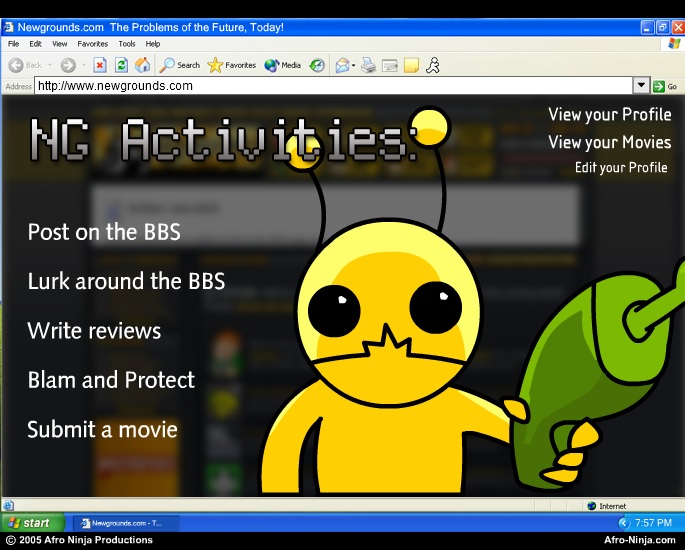Click the address URL field

[x=334, y=86]
